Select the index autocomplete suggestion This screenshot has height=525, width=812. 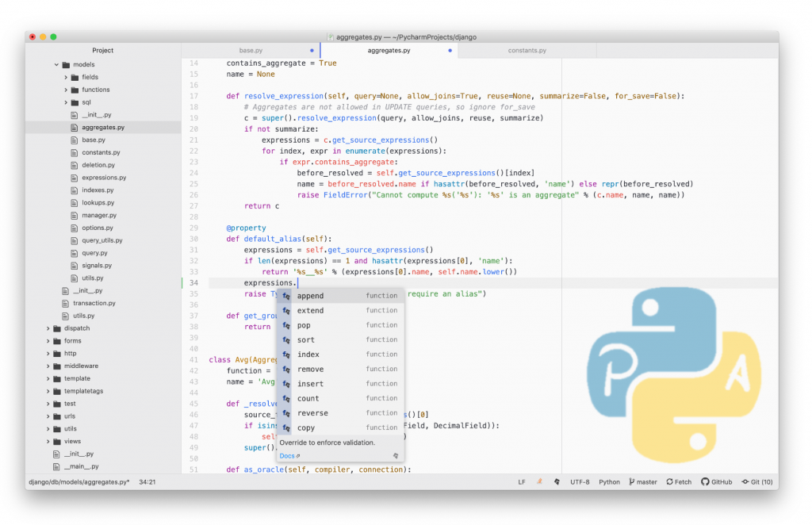point(340,354)
